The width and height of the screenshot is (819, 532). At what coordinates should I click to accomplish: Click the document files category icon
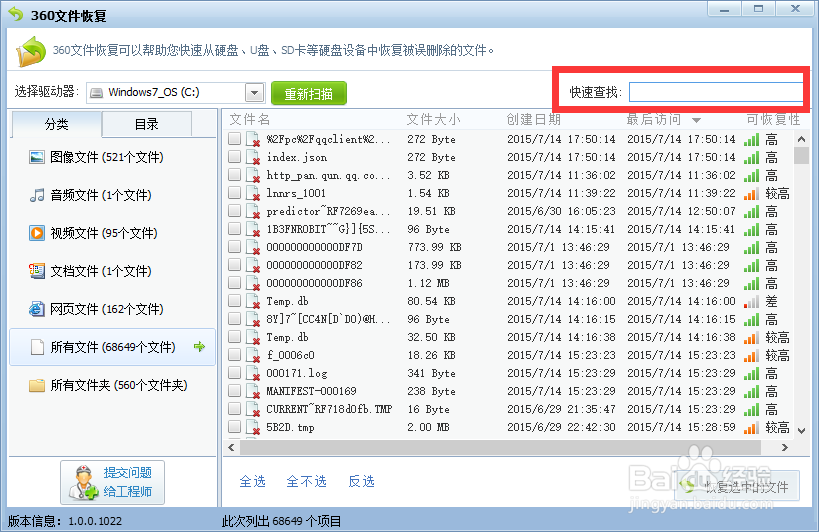[x=37, y=271]
